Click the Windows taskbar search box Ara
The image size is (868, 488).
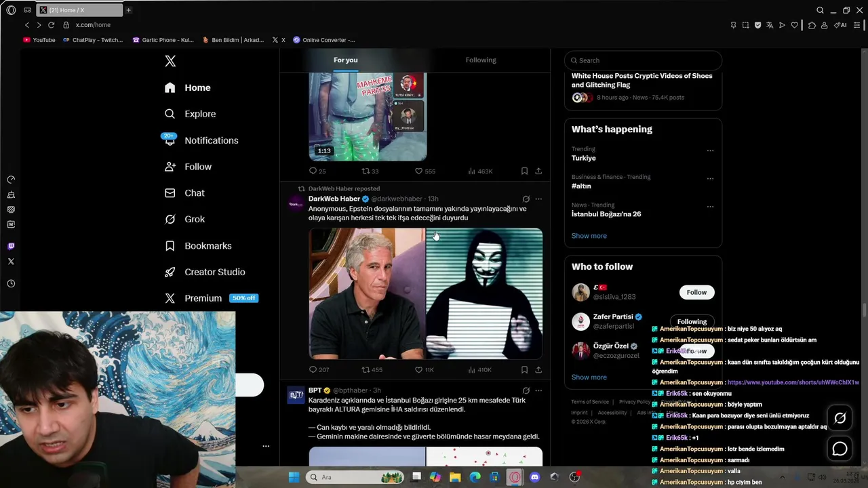tap(354, 477)
